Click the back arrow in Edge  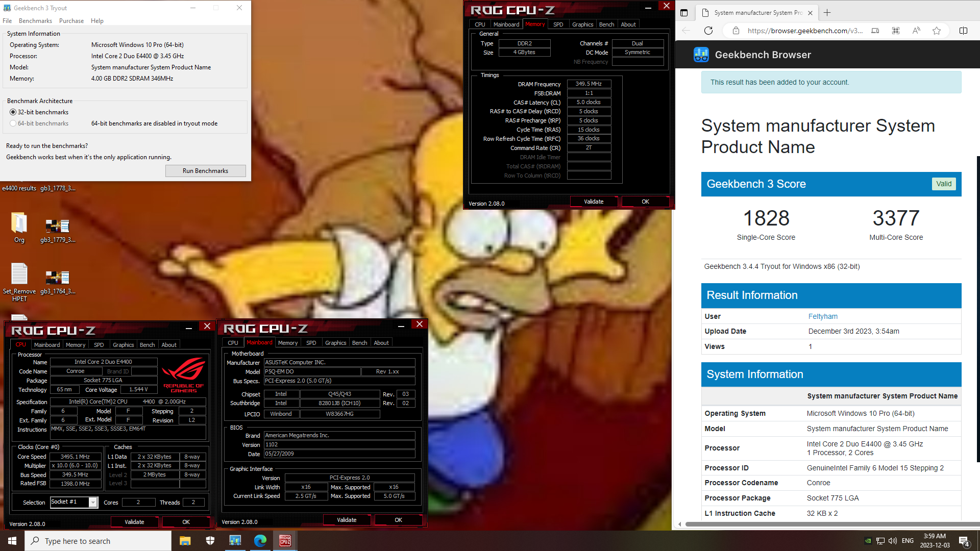tap(686, 31)
